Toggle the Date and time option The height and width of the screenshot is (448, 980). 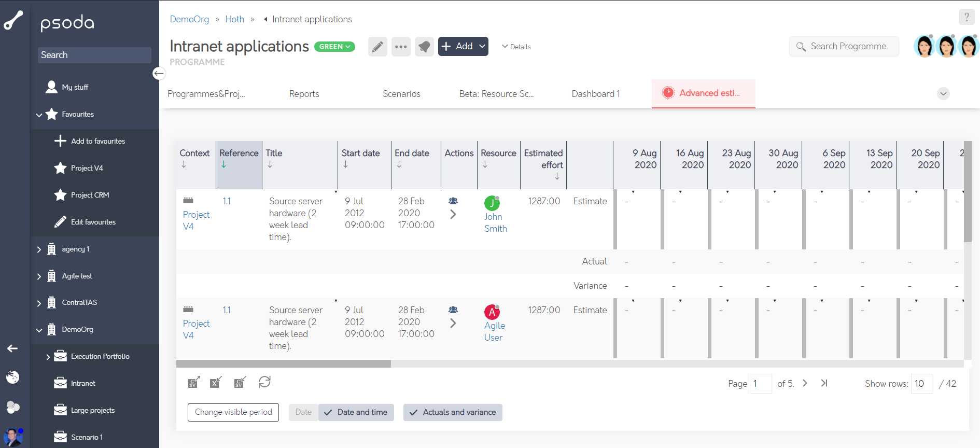[356, 412]
